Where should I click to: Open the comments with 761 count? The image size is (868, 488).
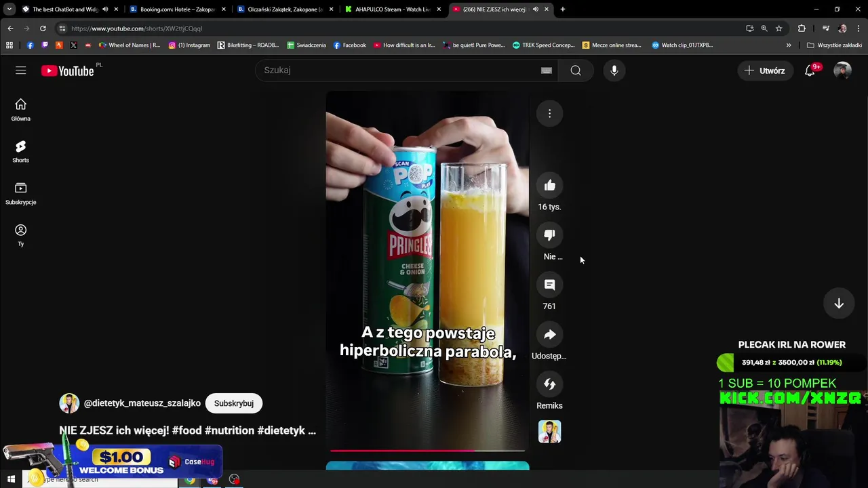tap(549, 285)
